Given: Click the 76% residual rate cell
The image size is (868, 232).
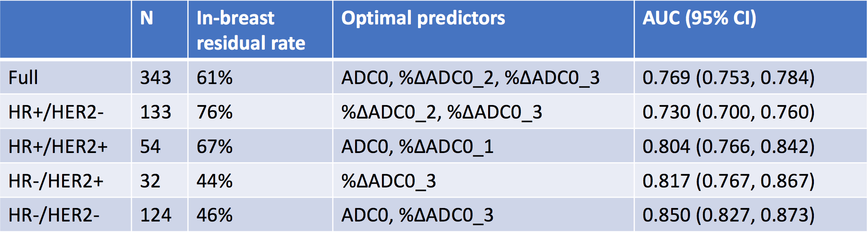Looking at the screenshot, I should tap(214, 112).
